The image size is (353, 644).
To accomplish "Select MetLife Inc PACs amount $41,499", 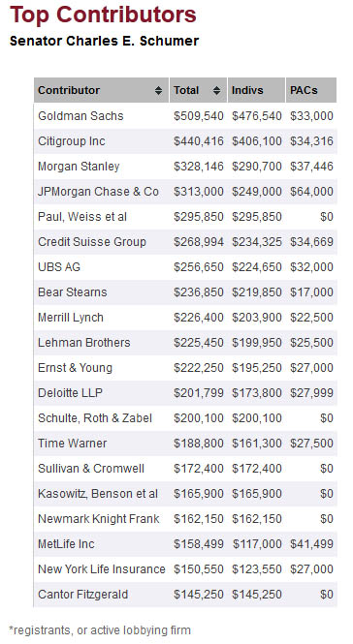I will point(311,544).
